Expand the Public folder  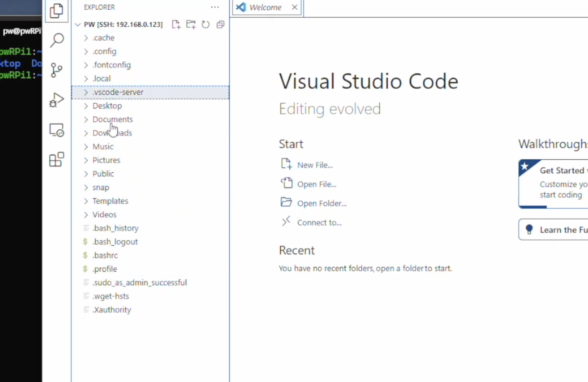point(150,174)
